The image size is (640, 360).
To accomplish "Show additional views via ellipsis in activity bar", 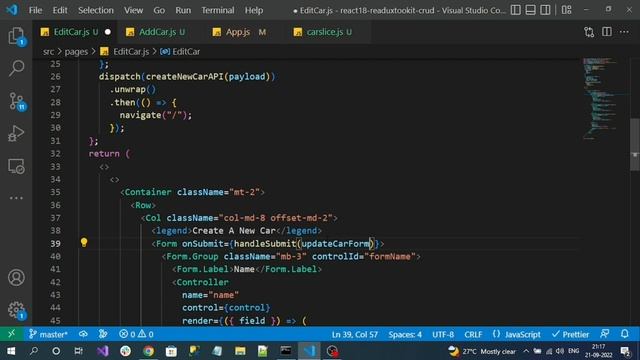I will click(16, 198).
